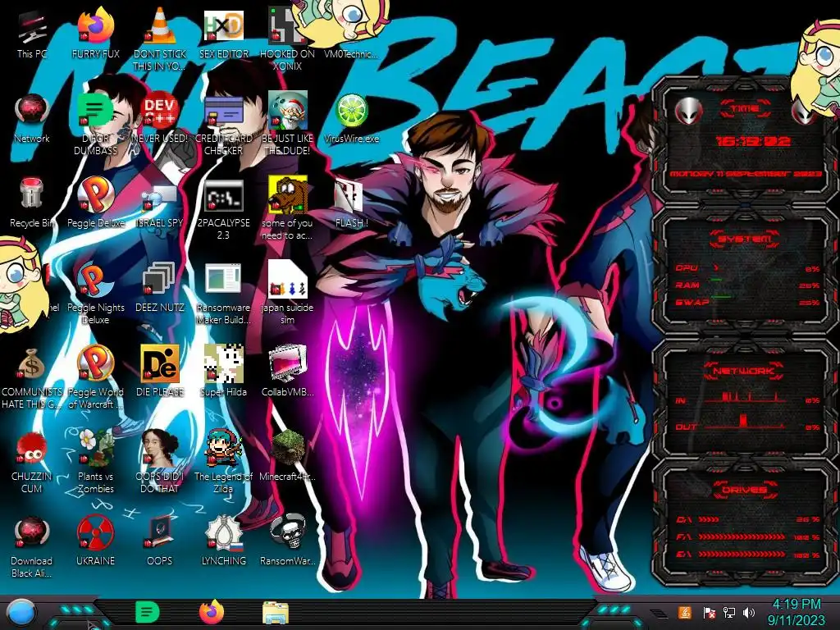840x630 pixels.
Task: Launch Peggle Deluxe shortcut
Action: click(x=95, y=203)
